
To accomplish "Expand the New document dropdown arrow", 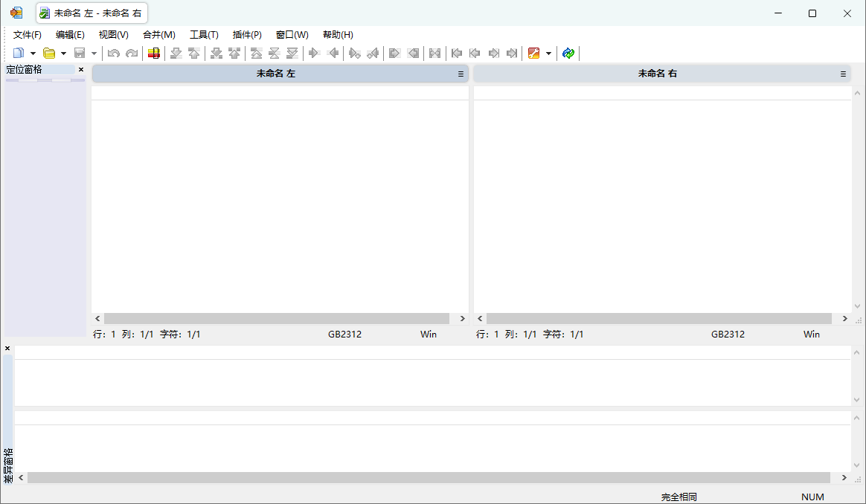I will tap(33, 54).
